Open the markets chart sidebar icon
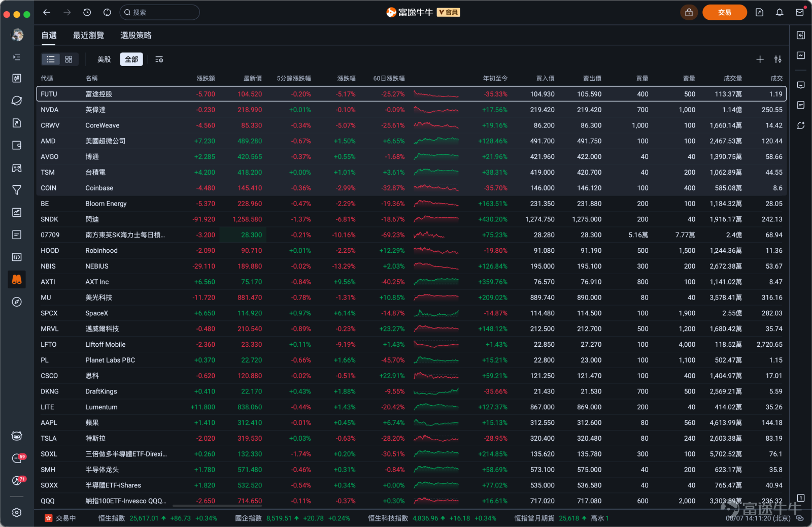This screenshot has height=527, width=812. click(x=17, y=78)
